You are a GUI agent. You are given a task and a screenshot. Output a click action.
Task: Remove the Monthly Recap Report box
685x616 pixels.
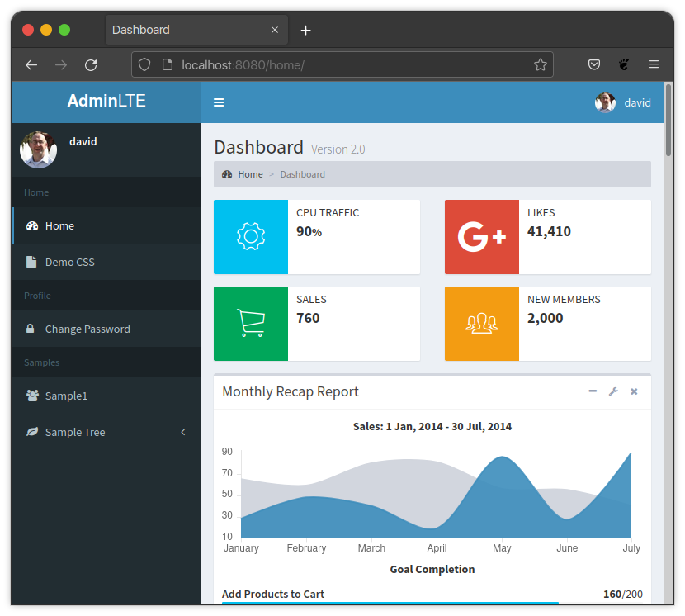(634, 391)
